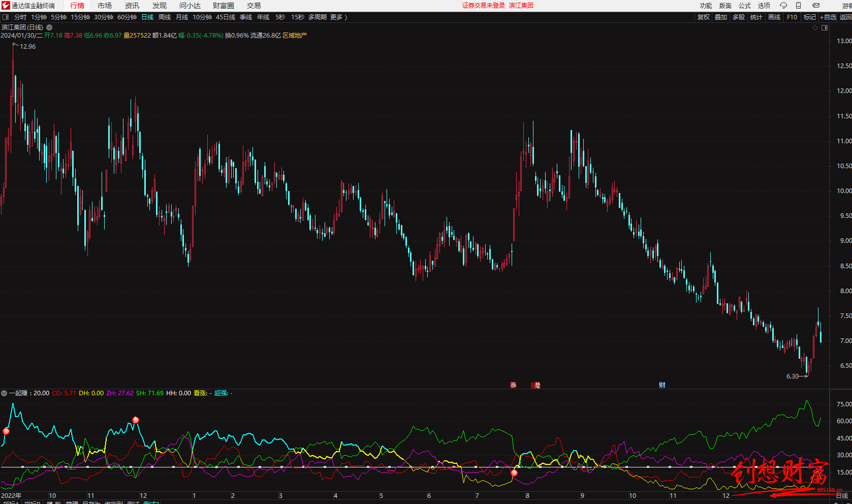Click the 日线 label at bottom right
The height and width of the screenshot is (504, 852).
(x=842, y=496)
